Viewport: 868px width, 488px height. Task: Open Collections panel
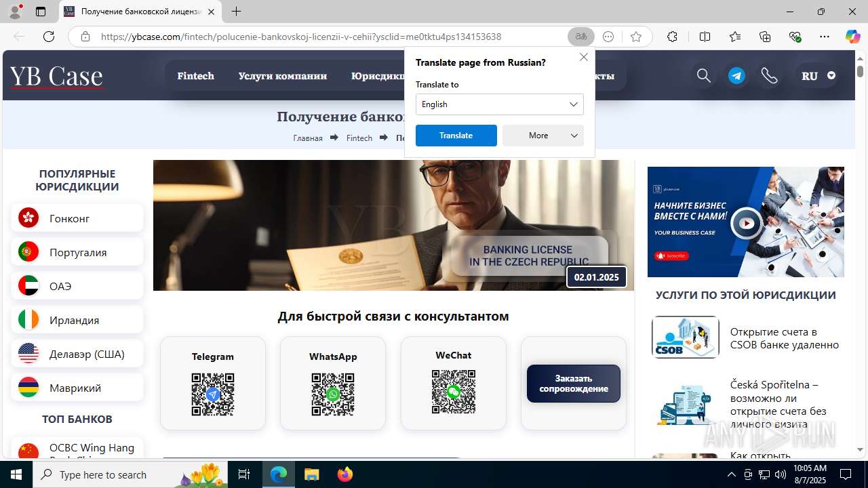coord(765,37)
